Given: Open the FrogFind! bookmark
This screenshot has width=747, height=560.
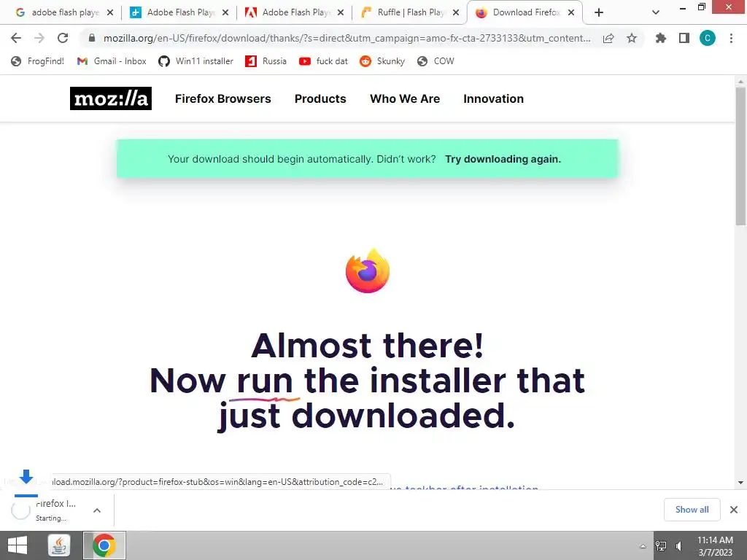Looking at the screenshot, I should tap(38, 61).
